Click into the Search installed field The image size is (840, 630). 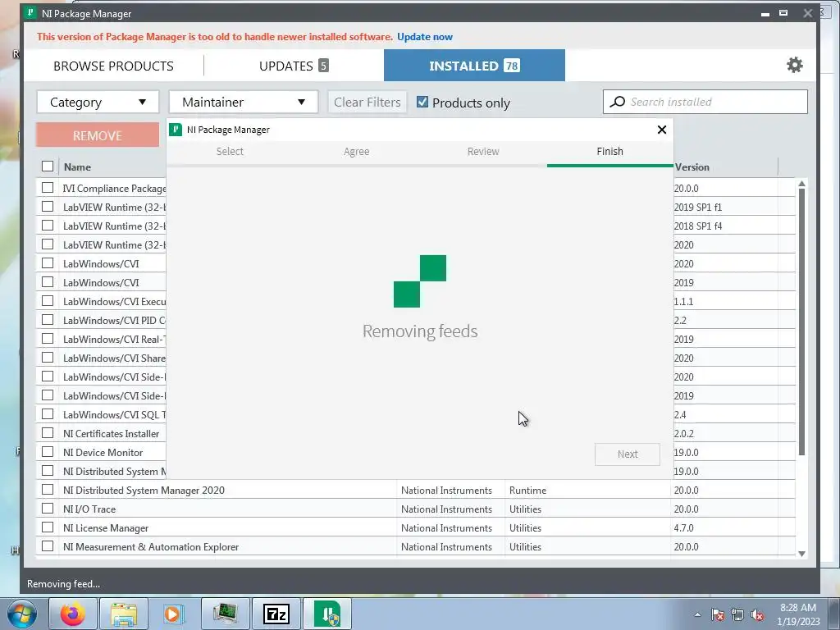(x=705, y=102)
